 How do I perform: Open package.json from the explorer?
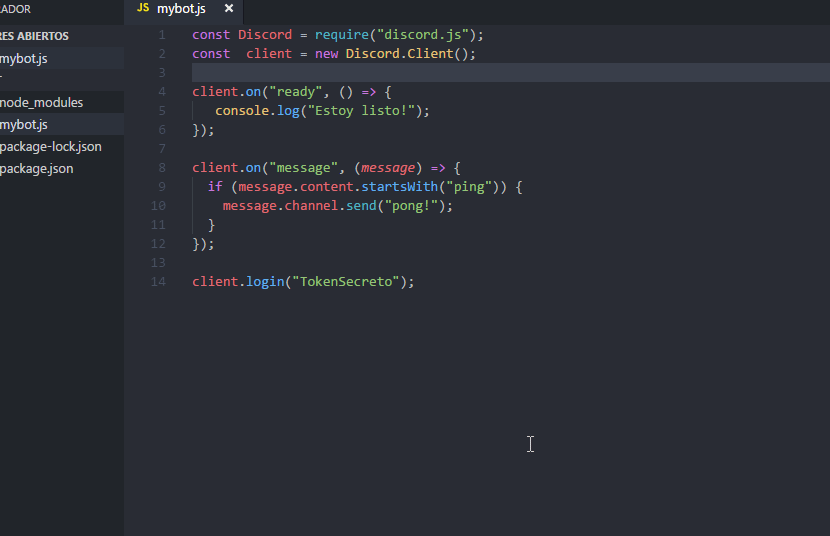click(x=37, y=169)
